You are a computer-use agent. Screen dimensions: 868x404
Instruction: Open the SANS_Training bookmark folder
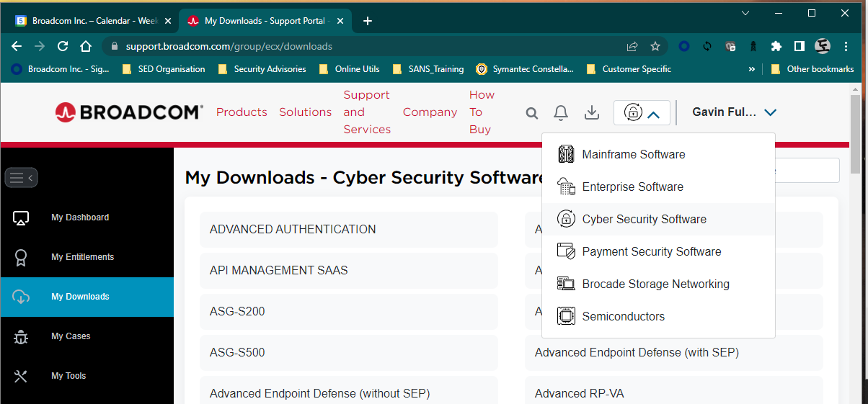point(428,69)
